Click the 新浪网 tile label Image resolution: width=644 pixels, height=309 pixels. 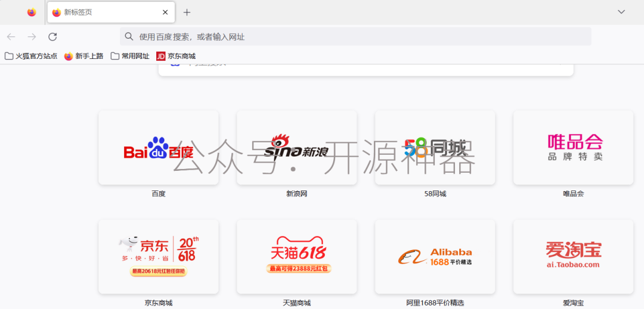tap(296, 194)
